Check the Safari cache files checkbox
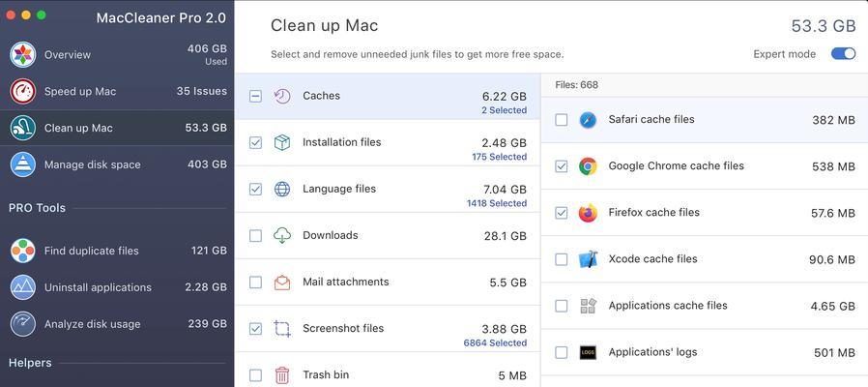The width and height of the screenshot is (868, 387). point(562,120)
